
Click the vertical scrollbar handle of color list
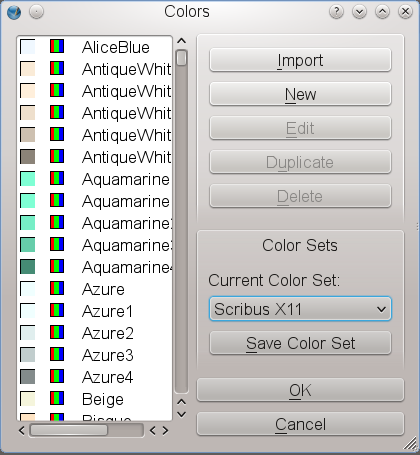(181, 58)
